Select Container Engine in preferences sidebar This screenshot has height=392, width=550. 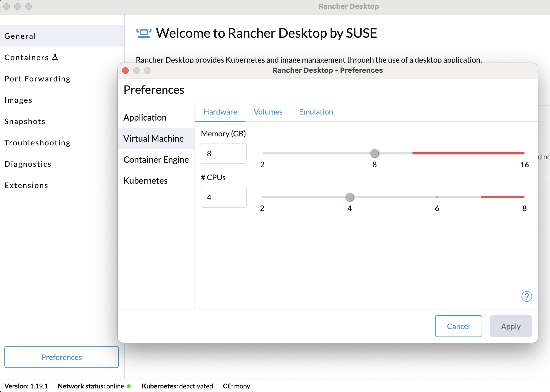[x=156, y=160]
